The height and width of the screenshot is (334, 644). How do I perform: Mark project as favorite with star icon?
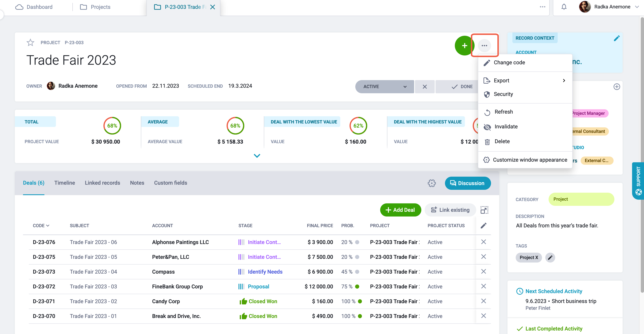click(30, 43)
